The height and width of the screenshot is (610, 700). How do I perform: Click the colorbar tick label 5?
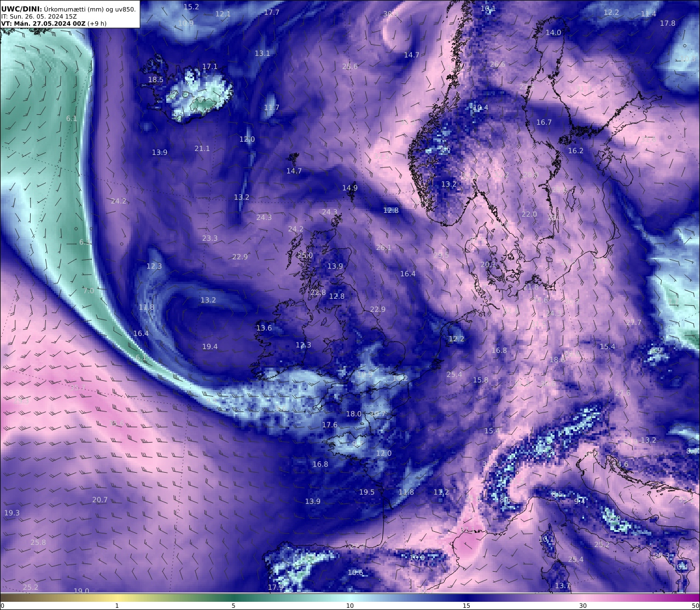pyautogui.click(x=234, y=606)
